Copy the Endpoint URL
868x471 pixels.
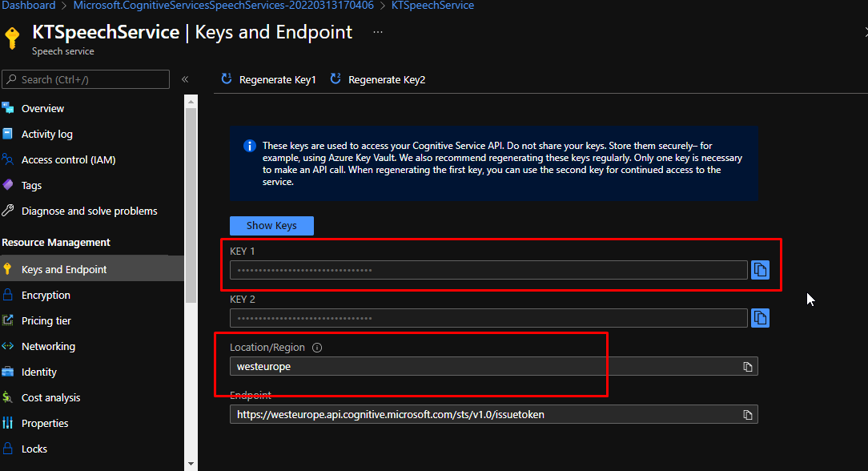[x=747, y=415]
